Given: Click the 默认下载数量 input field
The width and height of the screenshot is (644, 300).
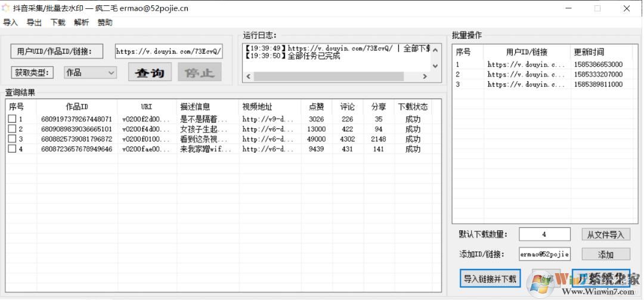Looking at the screenshot, I should [544, 235].
